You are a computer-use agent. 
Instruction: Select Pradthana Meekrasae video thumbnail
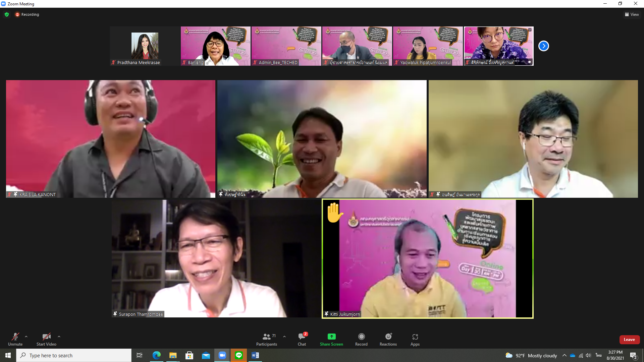[145, 46]
